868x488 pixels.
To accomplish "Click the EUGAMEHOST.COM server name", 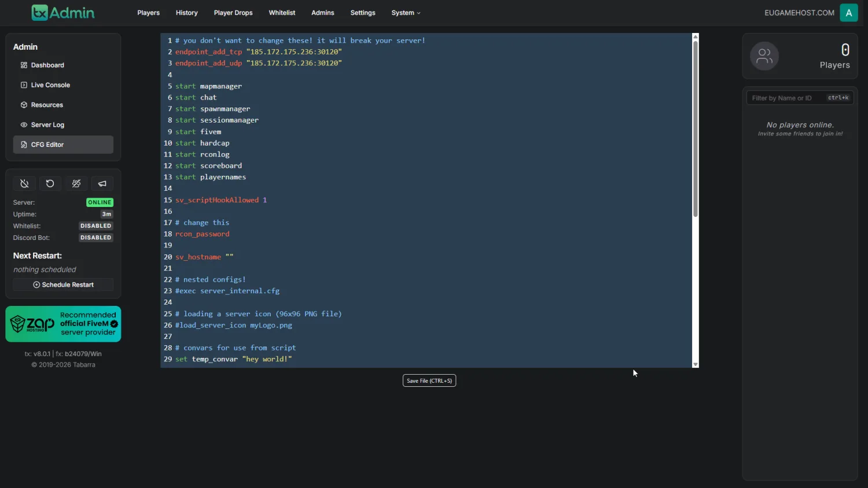I will 799,13.
